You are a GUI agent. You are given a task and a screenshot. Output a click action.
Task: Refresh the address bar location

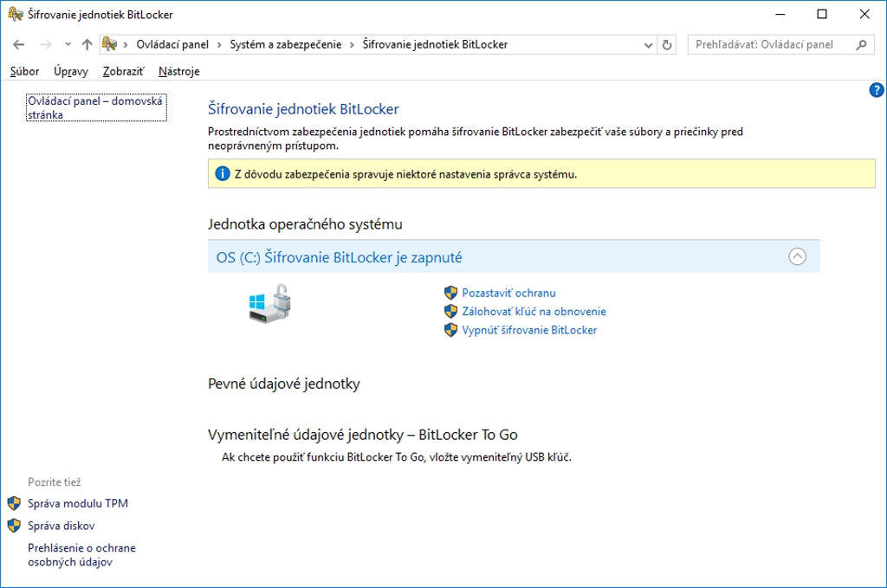tap(667, 44)
